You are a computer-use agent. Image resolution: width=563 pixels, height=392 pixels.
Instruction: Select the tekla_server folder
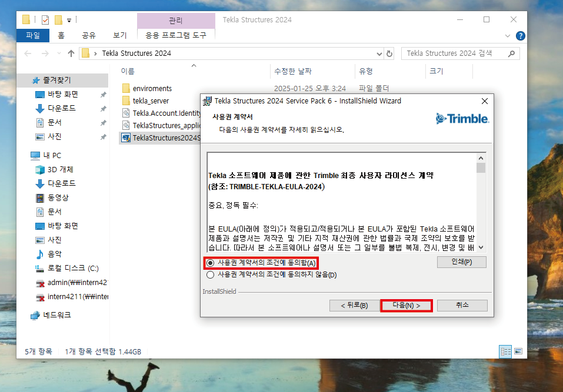tap(151, 100)
